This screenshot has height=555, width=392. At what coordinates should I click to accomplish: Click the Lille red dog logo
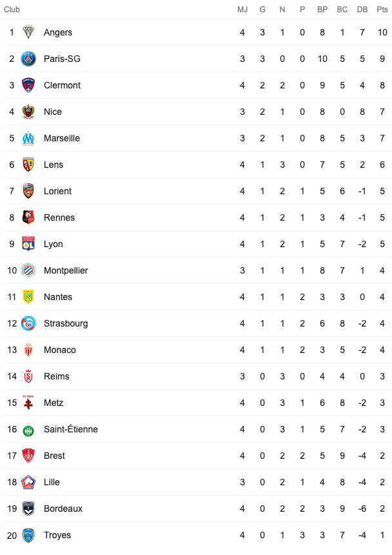[28, 483]
